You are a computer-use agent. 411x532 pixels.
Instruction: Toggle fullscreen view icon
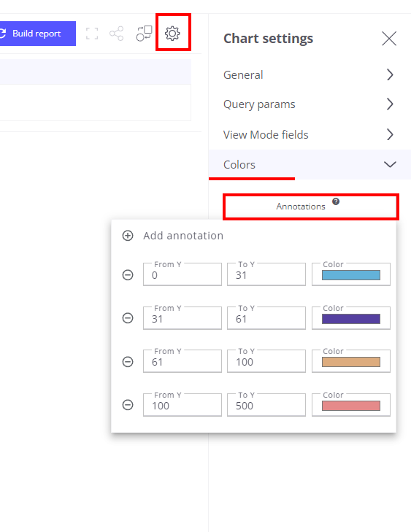pyautogui.click(x=92, y=34)
